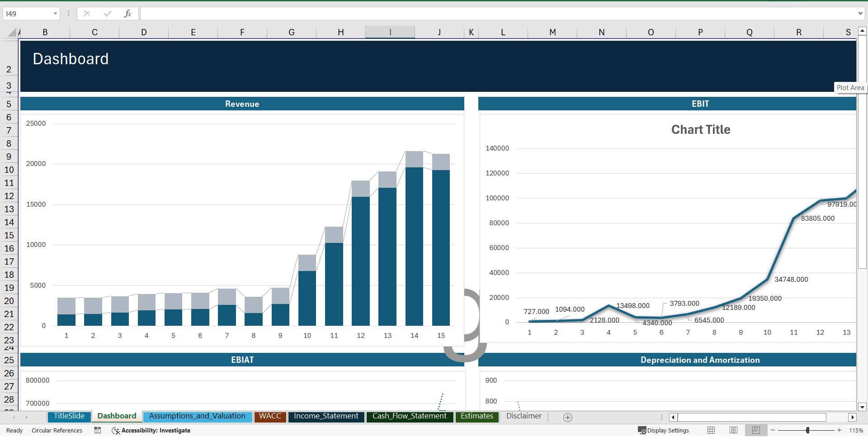Click the 115% zoom level button
The width and height of the screenshot is (868, 437).
tap(856, 430)
